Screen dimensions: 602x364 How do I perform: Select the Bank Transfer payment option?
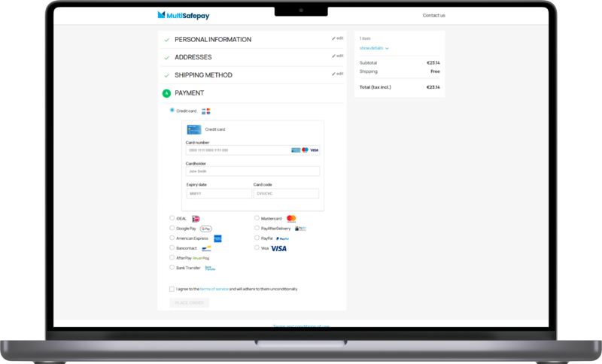pyautogui.click(x=172, y=267)
